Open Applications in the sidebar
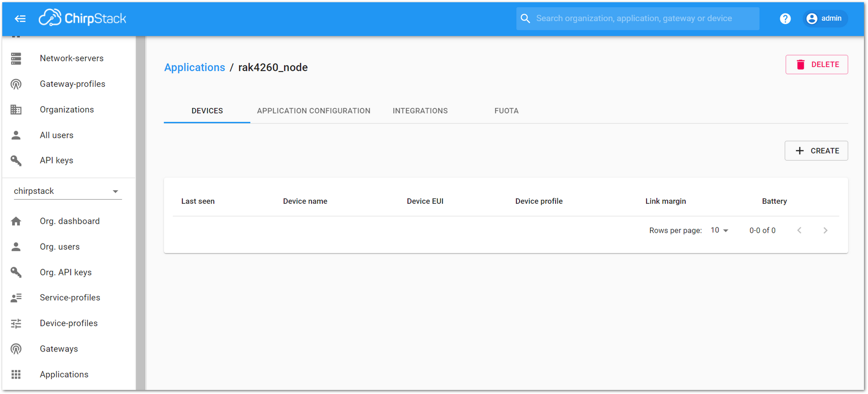 [64, 375]
